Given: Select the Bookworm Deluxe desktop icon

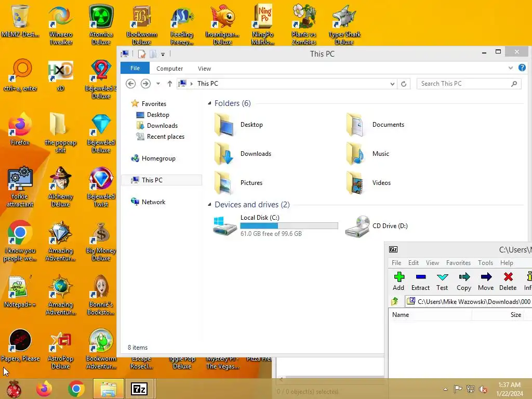Looking at the screenshot, I should point(141,24).
